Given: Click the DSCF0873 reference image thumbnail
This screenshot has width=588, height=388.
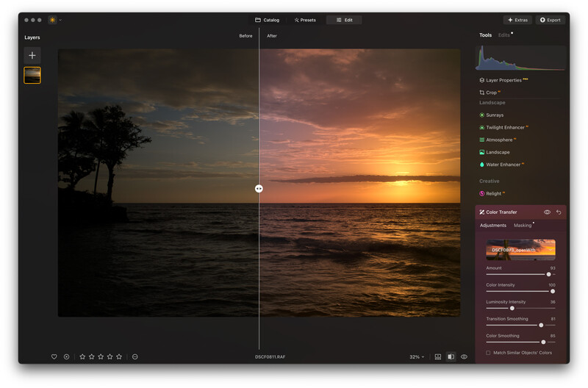Looking at the screenshot, I should (520, 250).
